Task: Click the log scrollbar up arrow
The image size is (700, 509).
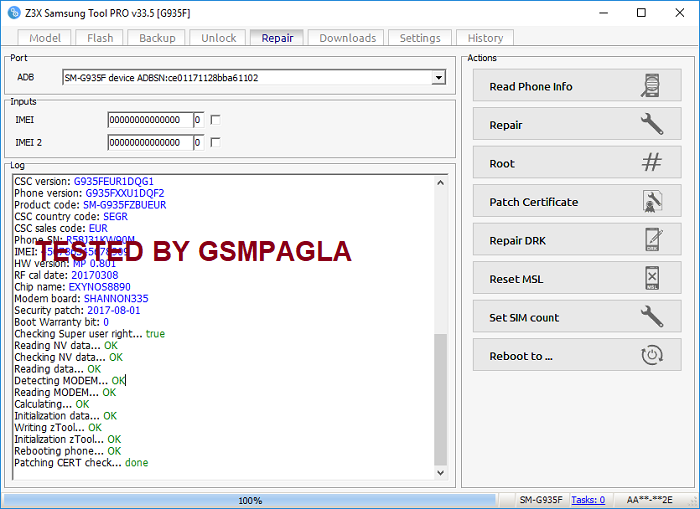Action: (440, 182)
